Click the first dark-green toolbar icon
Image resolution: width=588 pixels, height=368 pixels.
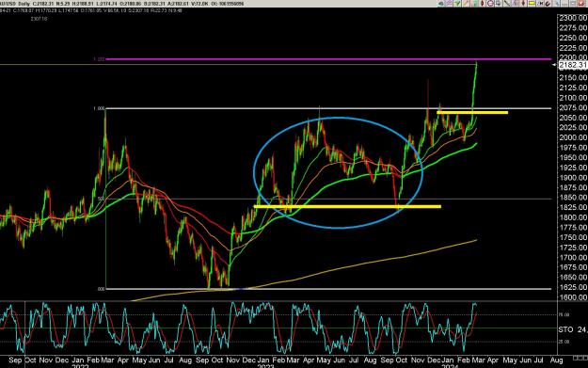coord(441,4)
